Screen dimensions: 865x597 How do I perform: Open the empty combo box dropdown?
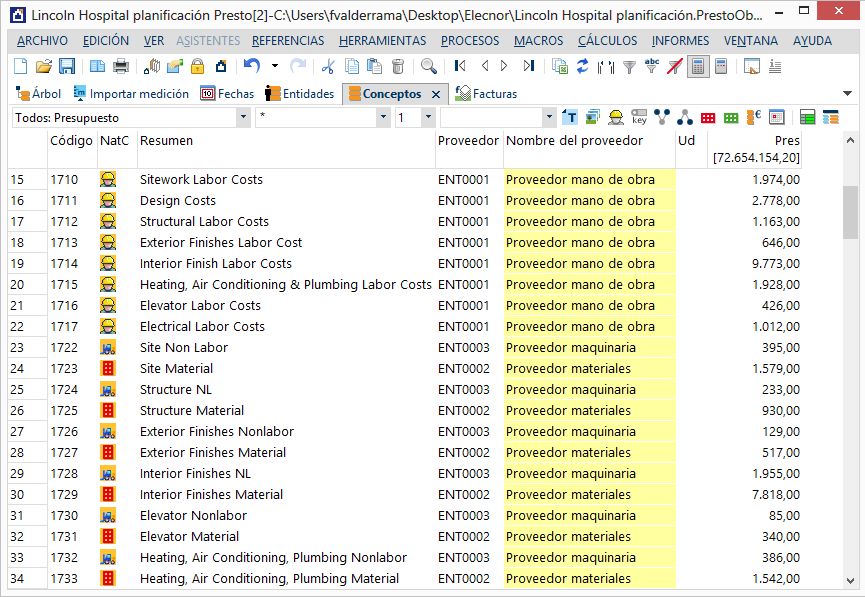coord(549,118)
